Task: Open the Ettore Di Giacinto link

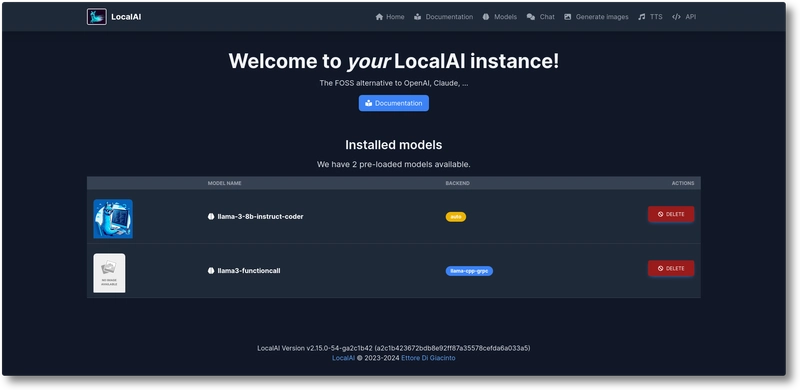Action: pyautogui.click(x=428, y=358)
